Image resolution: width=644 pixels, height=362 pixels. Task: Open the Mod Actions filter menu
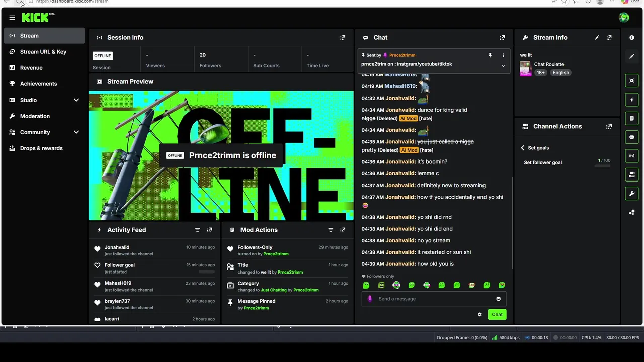(331, 230)
